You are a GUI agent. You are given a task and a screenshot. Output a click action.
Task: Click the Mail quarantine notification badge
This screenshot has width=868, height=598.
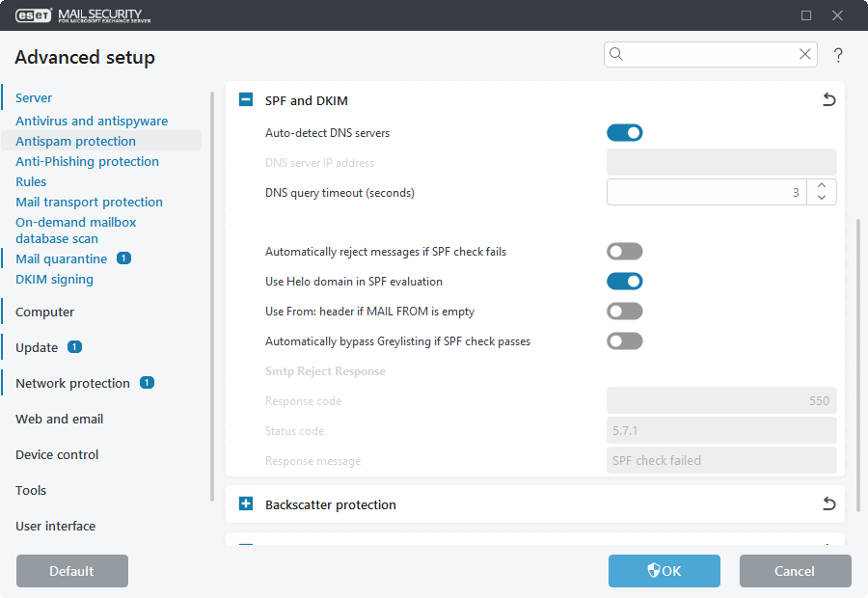[x=123, y=258]
